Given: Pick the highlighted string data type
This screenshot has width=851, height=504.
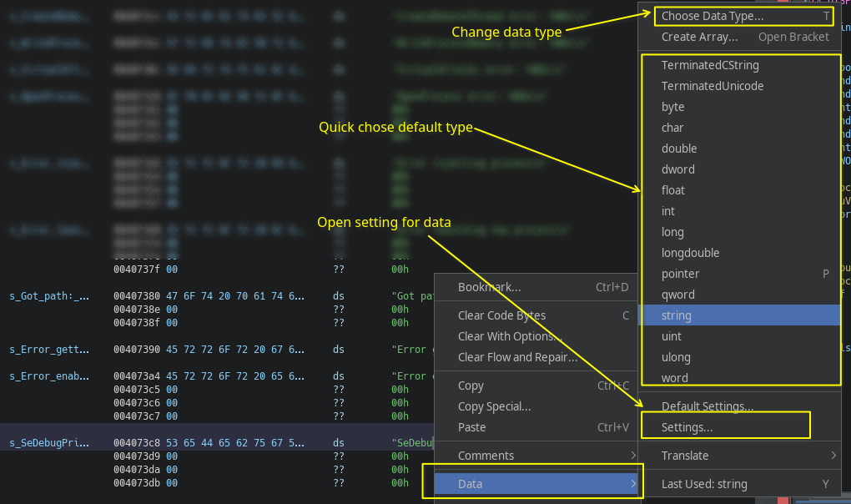Looking at the screenshot, I should 738,315.
